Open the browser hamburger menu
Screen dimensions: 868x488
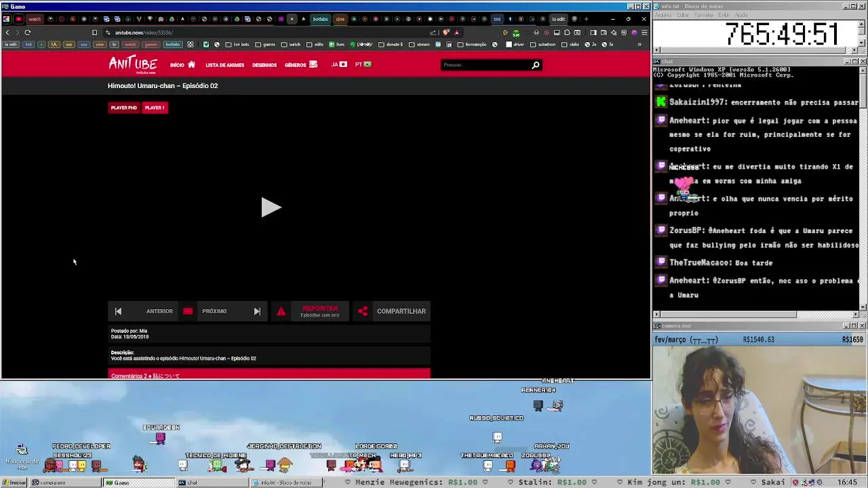(644, 33)
